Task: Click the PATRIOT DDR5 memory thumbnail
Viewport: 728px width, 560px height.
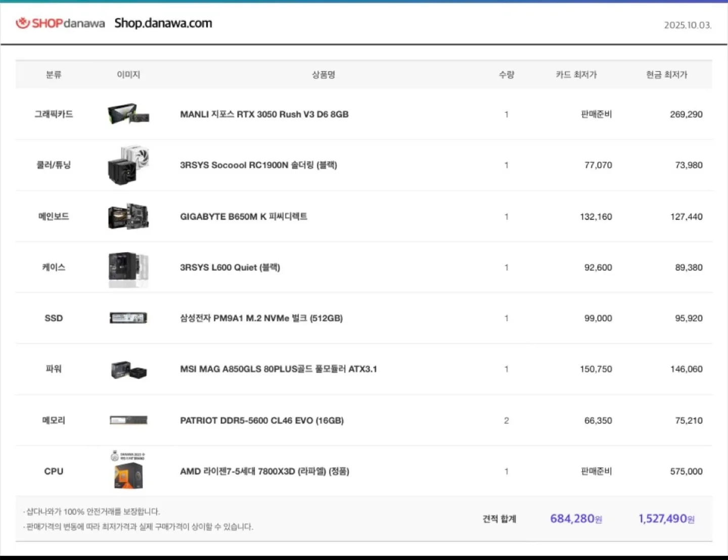Action: 128,420
